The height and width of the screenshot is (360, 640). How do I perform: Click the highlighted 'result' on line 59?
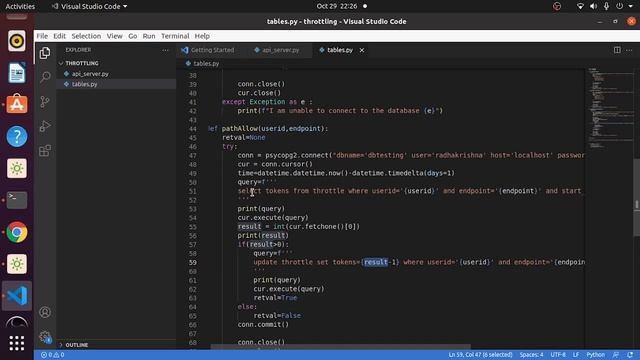376,262
